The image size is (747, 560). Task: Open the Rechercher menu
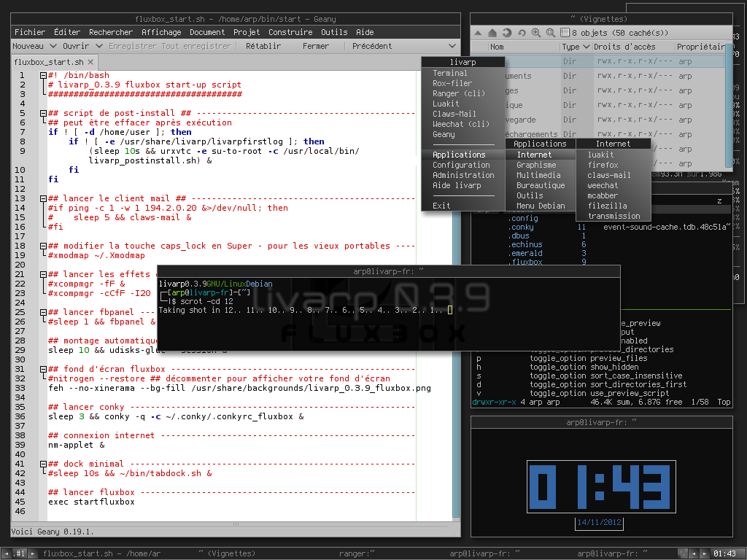click(111, 32)
